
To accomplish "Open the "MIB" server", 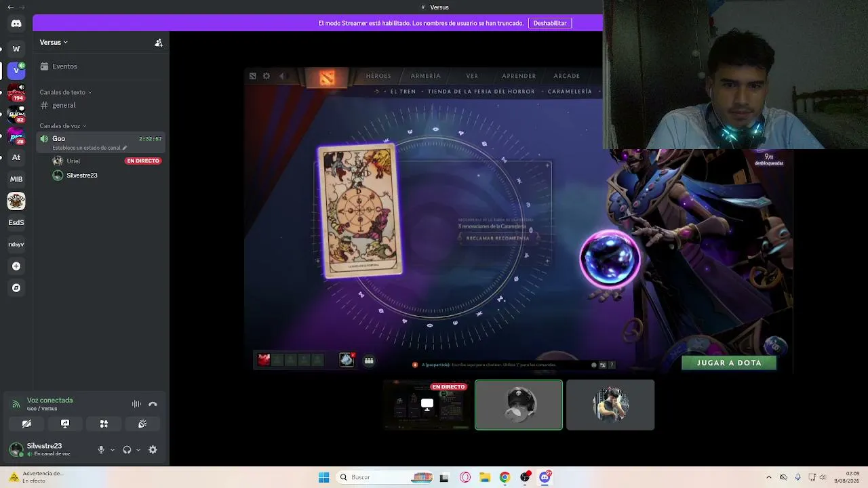I will coord(16,179).
